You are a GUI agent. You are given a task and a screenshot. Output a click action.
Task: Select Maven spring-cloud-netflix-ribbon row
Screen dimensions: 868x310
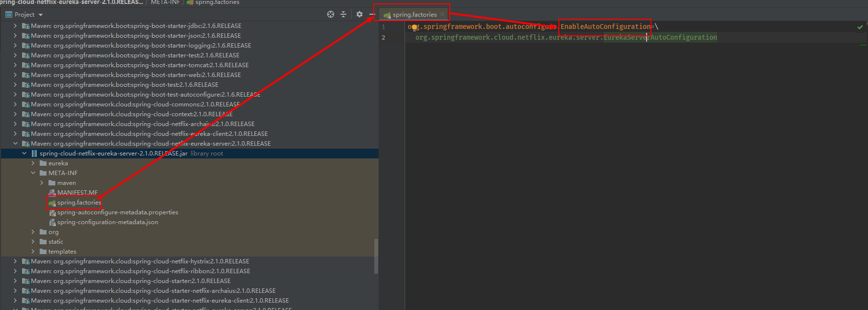pyautogui.click(x=189, y=271)
